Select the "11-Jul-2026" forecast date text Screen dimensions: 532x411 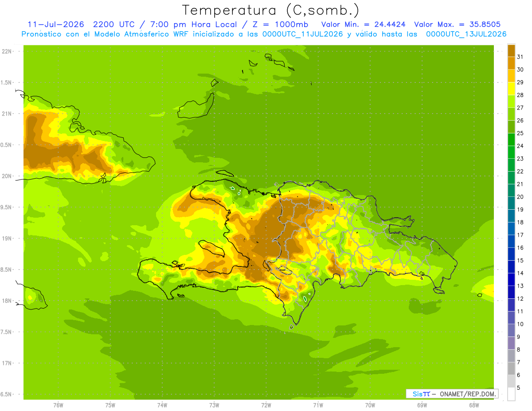click(x=56, y=24)
